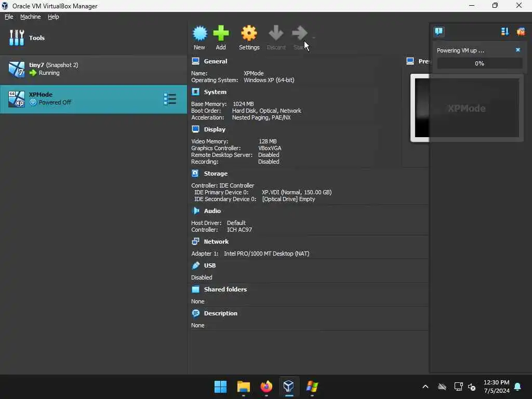Open the Shared folders section header
532x399 pixels.
pos(225,289)
